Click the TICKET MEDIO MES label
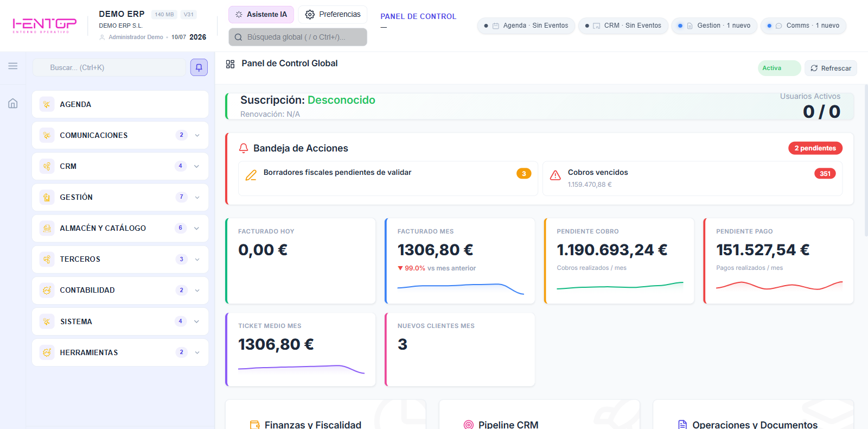The width and height of the screenshot is (868, 429). [x=270, y=326]
